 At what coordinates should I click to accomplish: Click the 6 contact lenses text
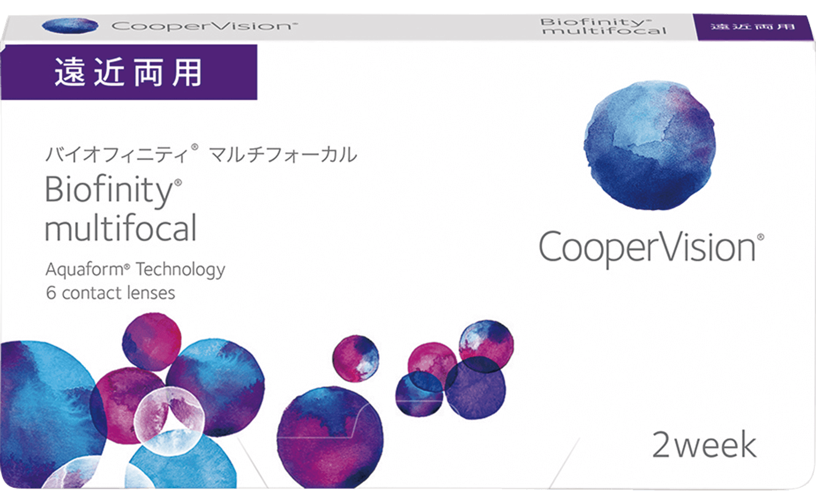point(111,293)
